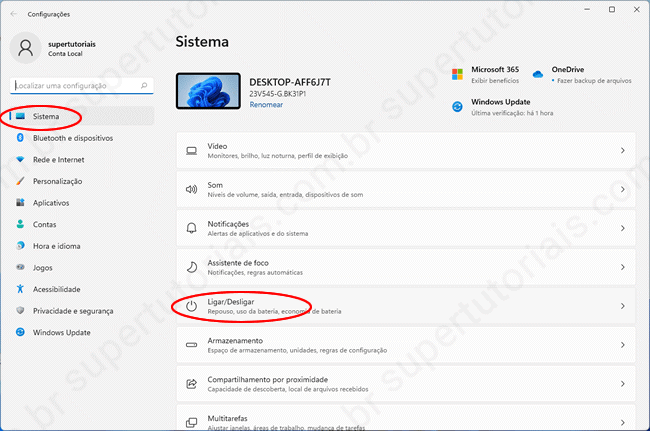Viewport: 650px width, 431px height.
Task: Open Microsoft 365 icon at top
Action: 457,74
